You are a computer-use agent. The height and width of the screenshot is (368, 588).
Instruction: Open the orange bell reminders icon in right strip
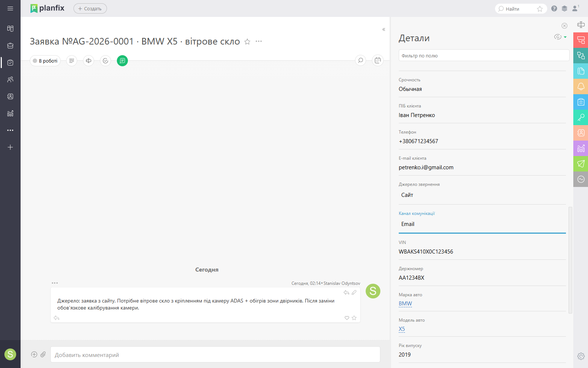tap(581, 86)
